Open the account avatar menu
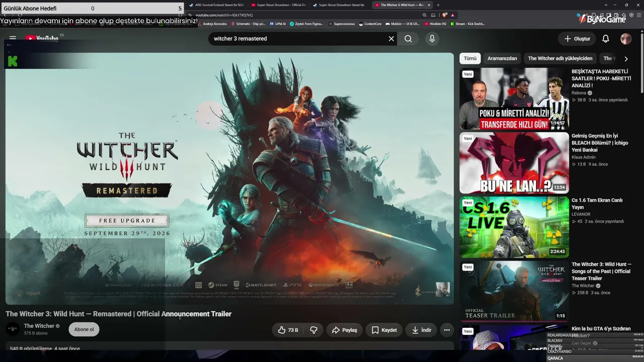Screen dimensions: 644x362 (626, 39)
